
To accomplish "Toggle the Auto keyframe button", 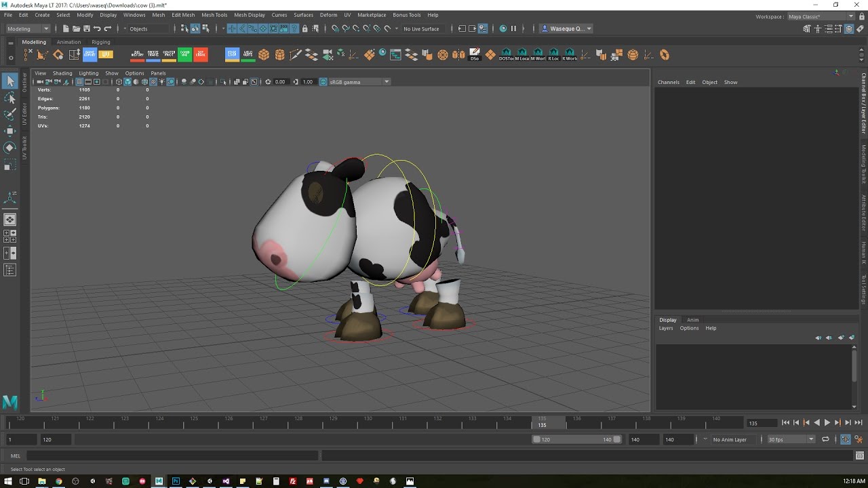I will coord(846,439).
